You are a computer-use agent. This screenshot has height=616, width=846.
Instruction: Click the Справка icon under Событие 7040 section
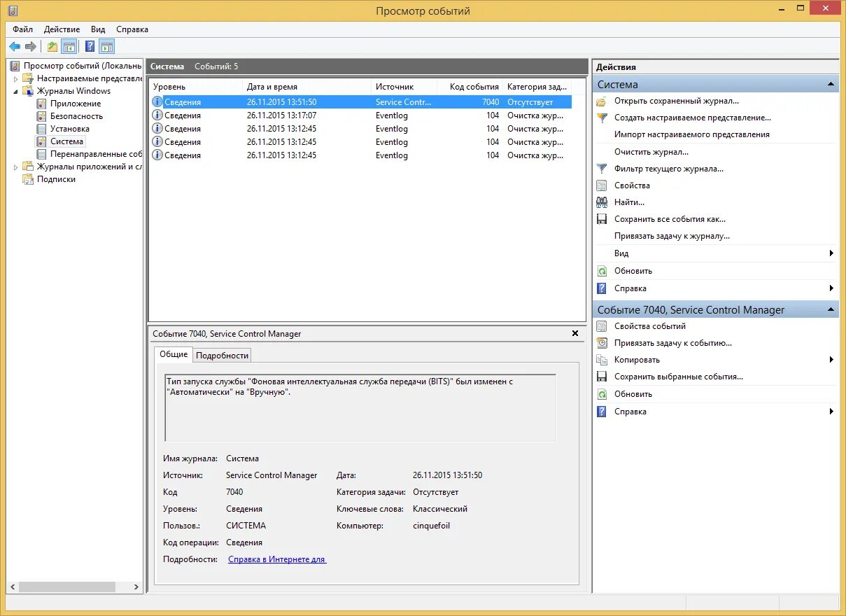tap(602, 412)
